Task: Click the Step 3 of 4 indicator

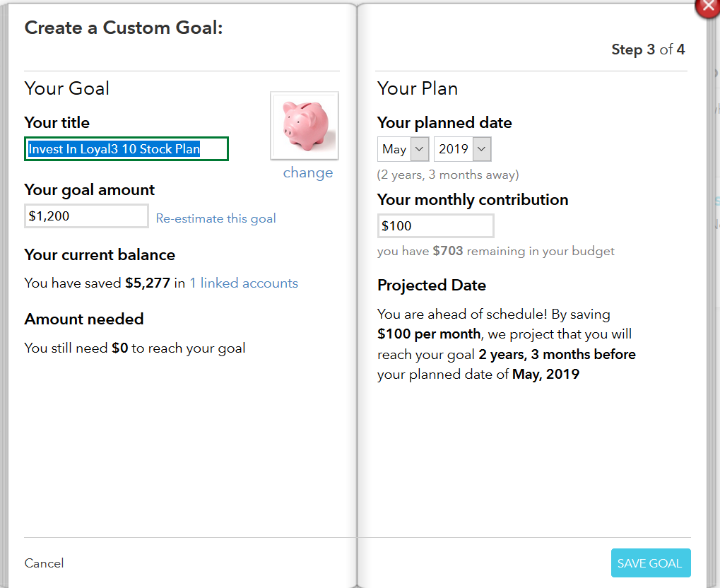Action: [647, 49]
